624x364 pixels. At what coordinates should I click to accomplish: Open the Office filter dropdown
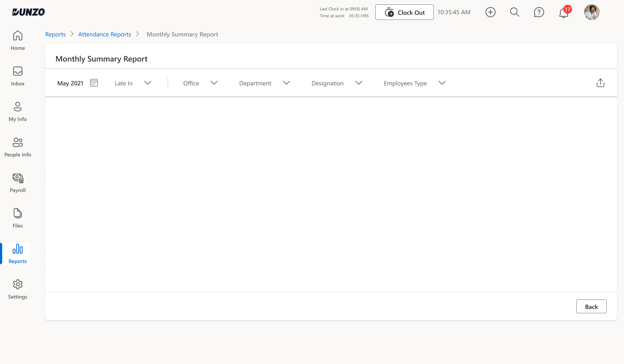click(x=214, y=83)
